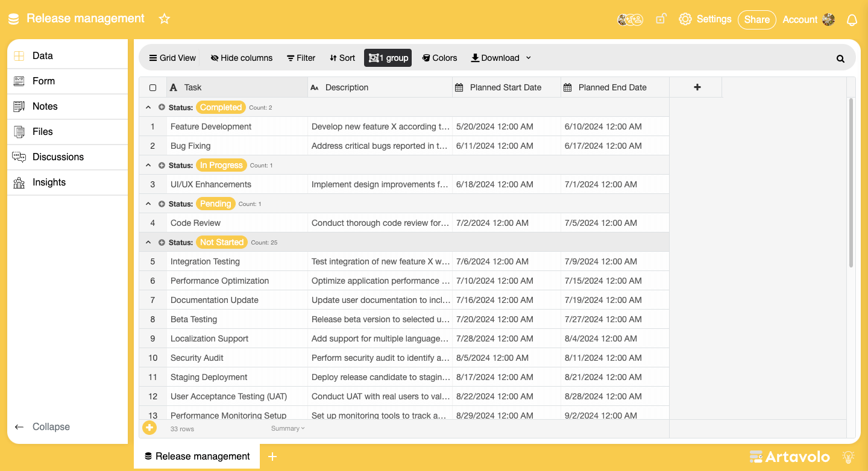This screenshot has width=868, height=471.
Task: Click the Settings label
Action: tap(714, 19)
